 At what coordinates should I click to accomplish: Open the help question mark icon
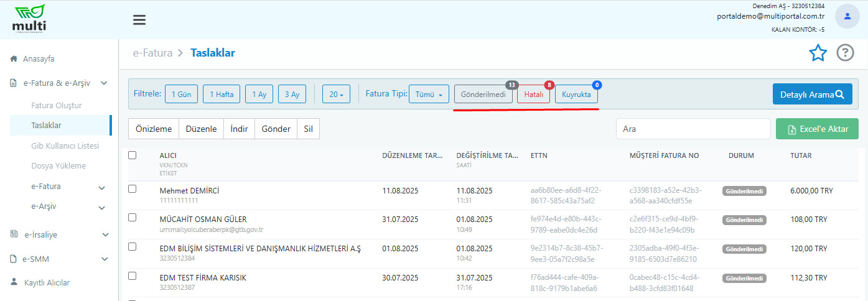tap(845, 53)
